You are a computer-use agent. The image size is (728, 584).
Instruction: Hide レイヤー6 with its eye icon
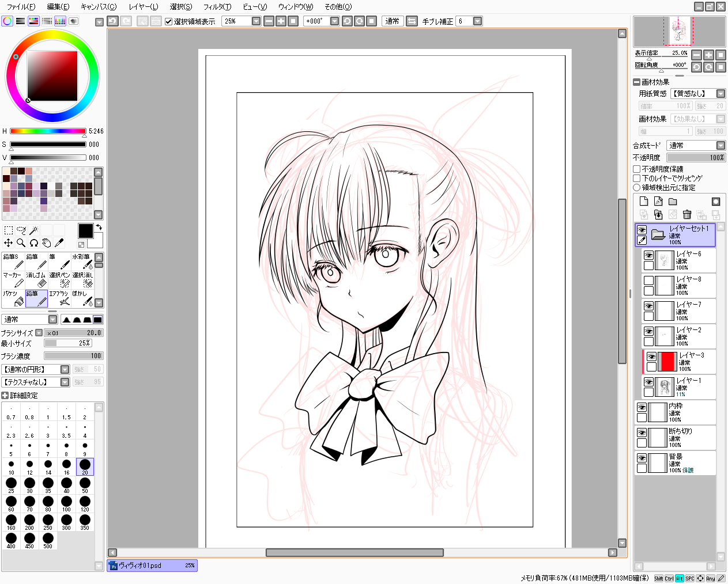coord(648,255)
